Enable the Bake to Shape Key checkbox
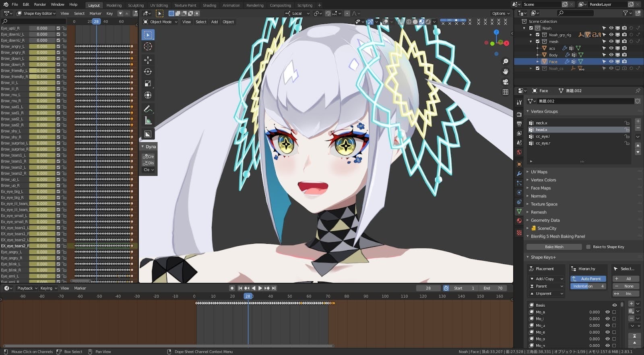This screenshot has height=355, width=644. click(x=588, y=247)
